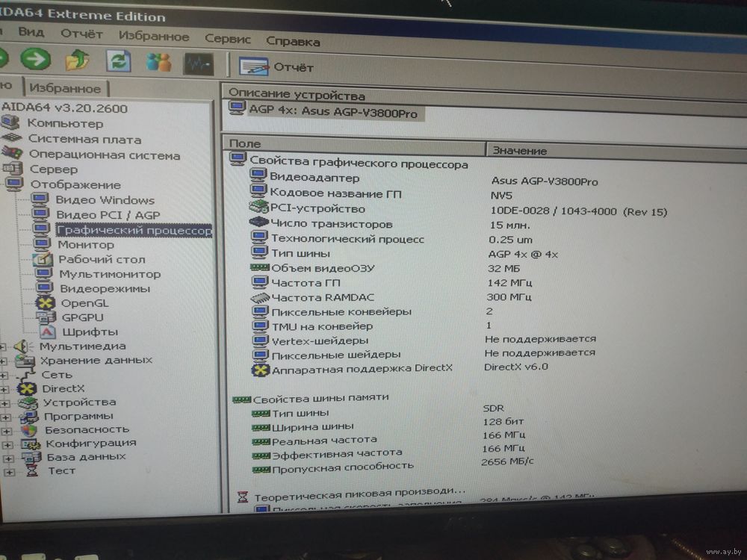The image size is (747, 560).
Task: Click the Тест hourglass tree icon
Action: [32, 471]
